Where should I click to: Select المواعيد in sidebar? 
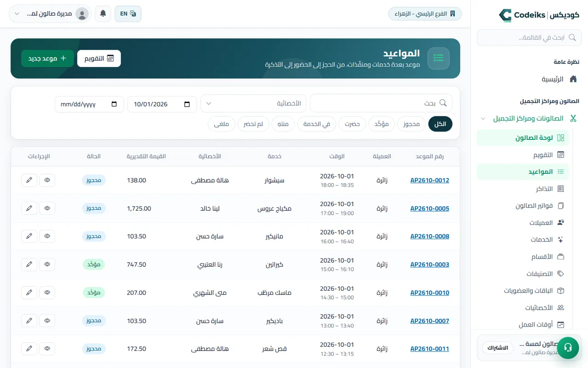(523, 172)
